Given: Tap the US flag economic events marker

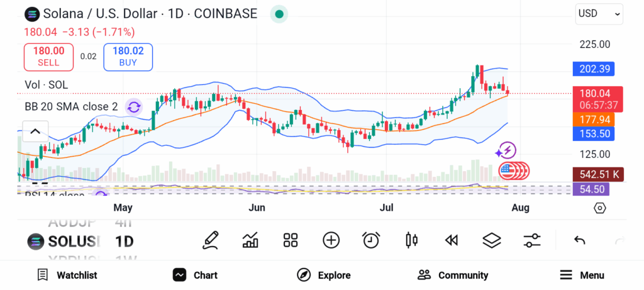Looking at the screenshot, I should (509, 170).
